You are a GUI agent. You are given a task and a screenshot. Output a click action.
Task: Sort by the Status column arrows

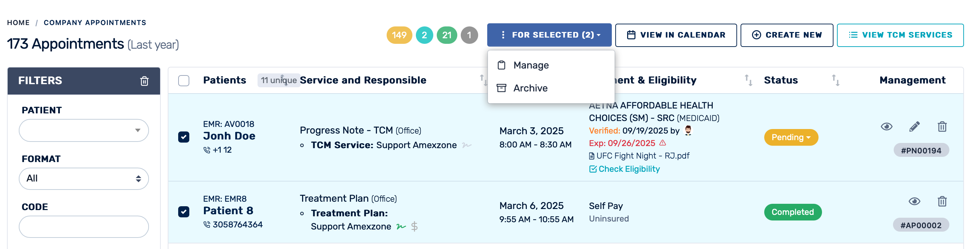[836, 80]
